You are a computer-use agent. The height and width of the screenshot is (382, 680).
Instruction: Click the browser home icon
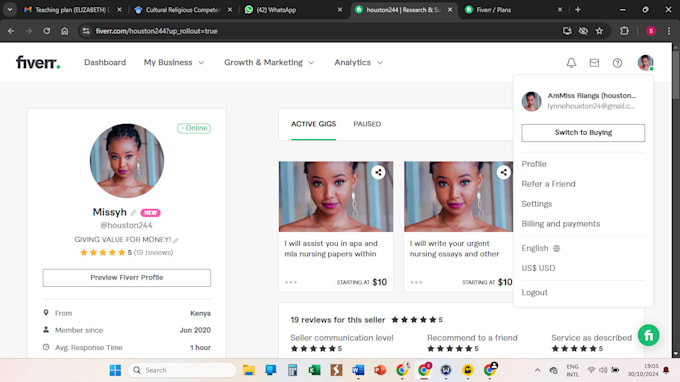point(65,31)
